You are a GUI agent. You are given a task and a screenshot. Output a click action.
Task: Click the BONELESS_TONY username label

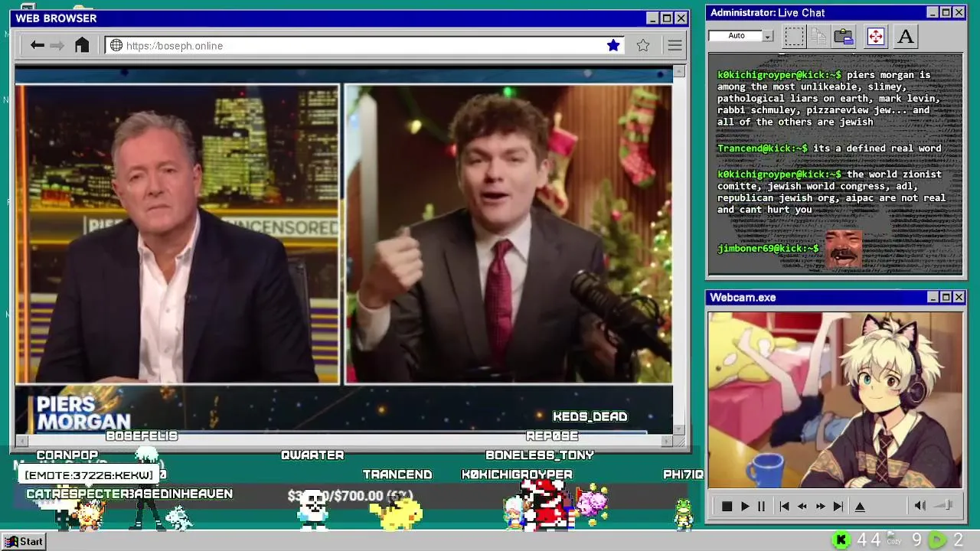(x=540, y=455)
